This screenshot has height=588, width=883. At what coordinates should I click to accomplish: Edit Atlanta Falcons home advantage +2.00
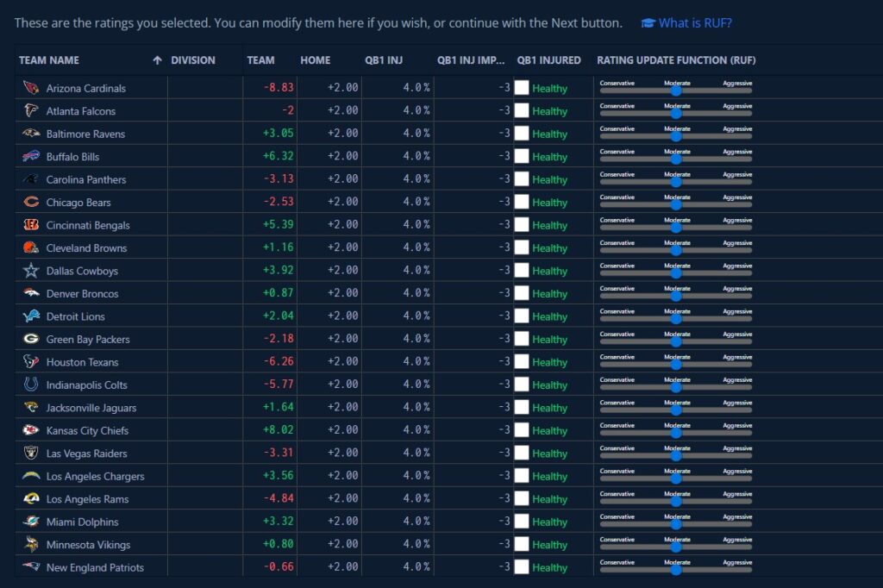pos(342,110)
